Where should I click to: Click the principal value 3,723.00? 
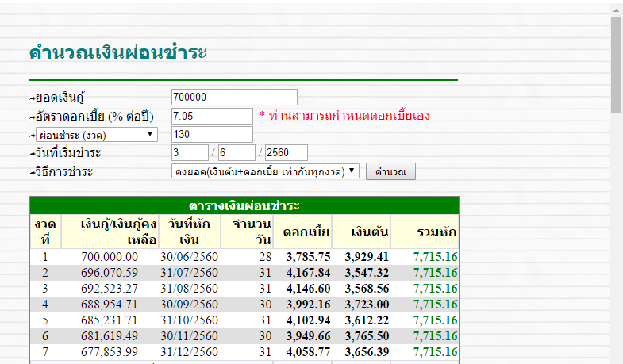[367, 305]
